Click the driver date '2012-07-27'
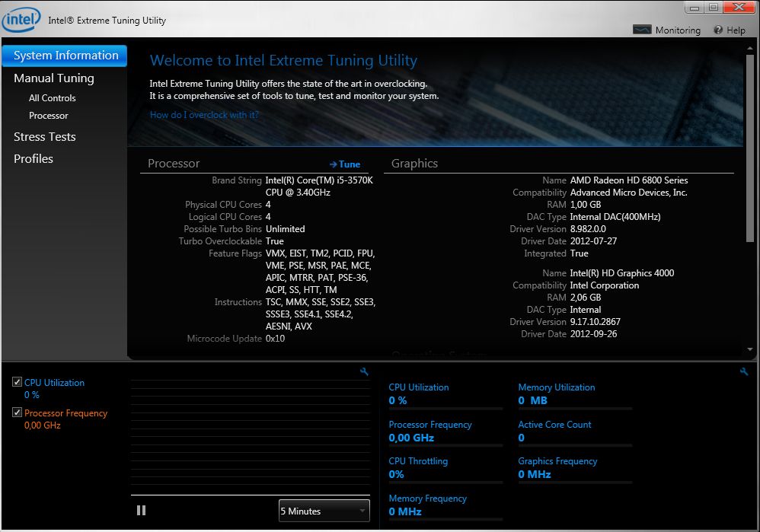This screenshot has width=760, height=532. [593, 241]
